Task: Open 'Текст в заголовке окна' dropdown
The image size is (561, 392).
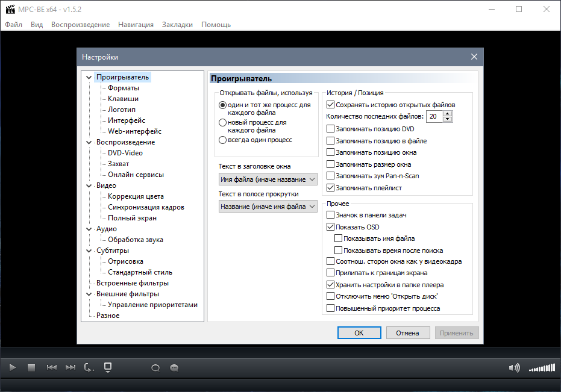Action: (x=268, y=179)
